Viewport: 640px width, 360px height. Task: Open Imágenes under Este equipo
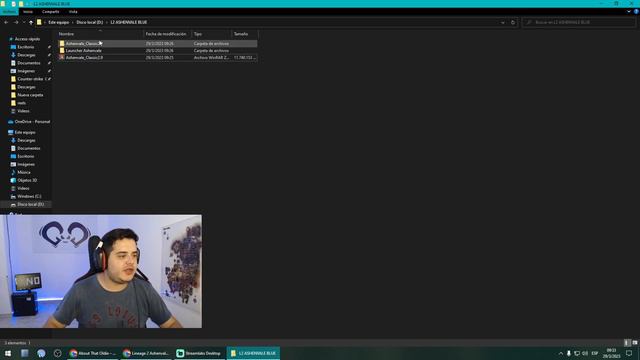tap(26, 164)
